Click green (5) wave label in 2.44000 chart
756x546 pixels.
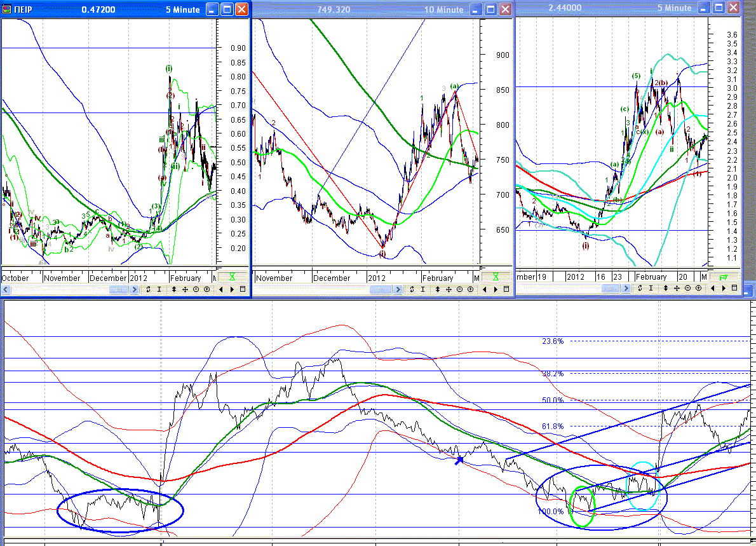(x=637, y=76)
